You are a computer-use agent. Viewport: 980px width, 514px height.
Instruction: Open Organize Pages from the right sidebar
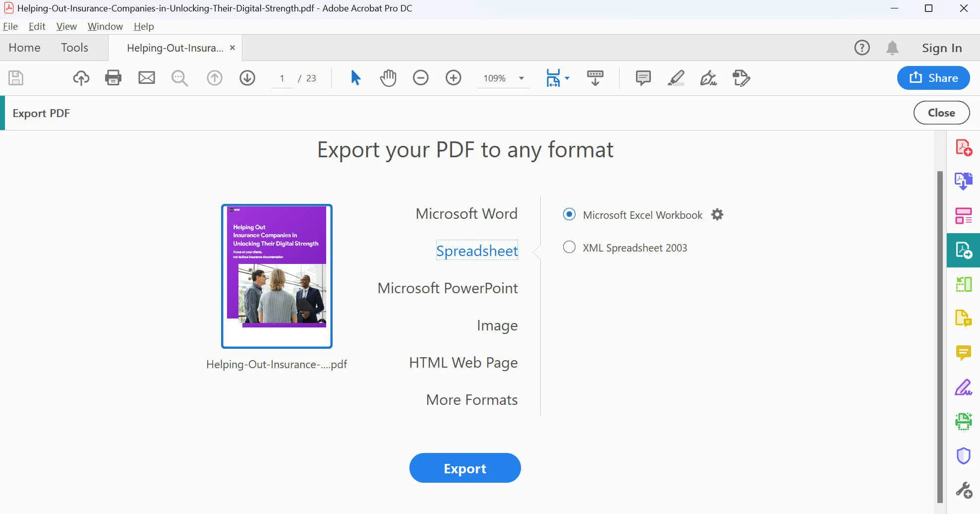point(964,215)
